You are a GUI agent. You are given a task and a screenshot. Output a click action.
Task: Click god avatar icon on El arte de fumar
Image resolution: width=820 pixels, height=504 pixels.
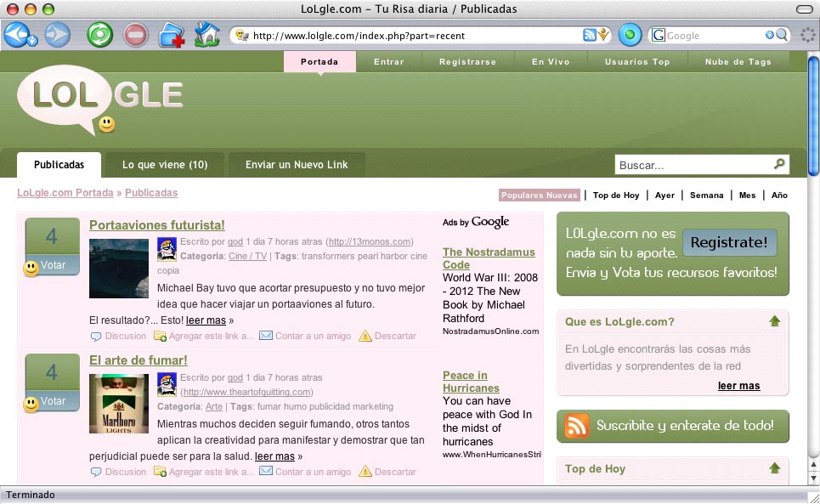167,385
